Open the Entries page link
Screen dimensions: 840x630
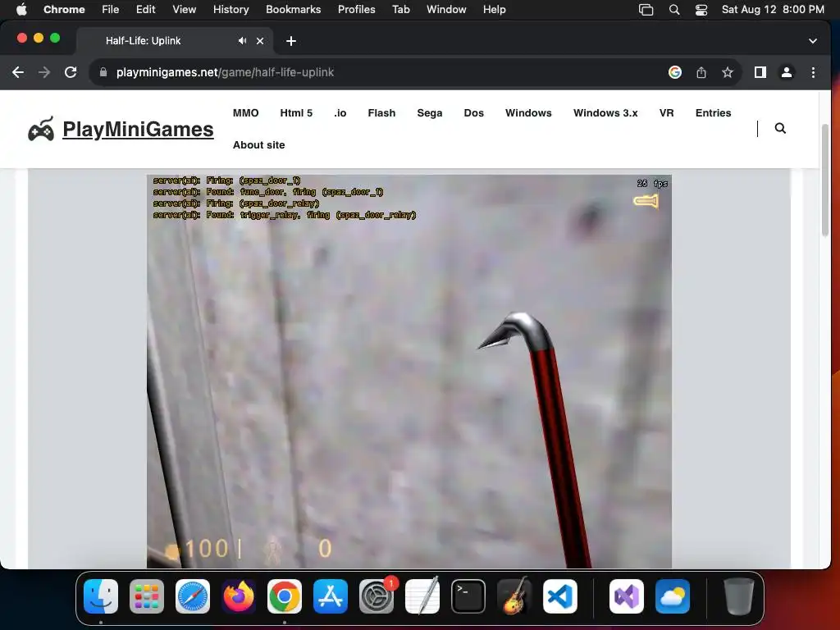pos(713,113)
